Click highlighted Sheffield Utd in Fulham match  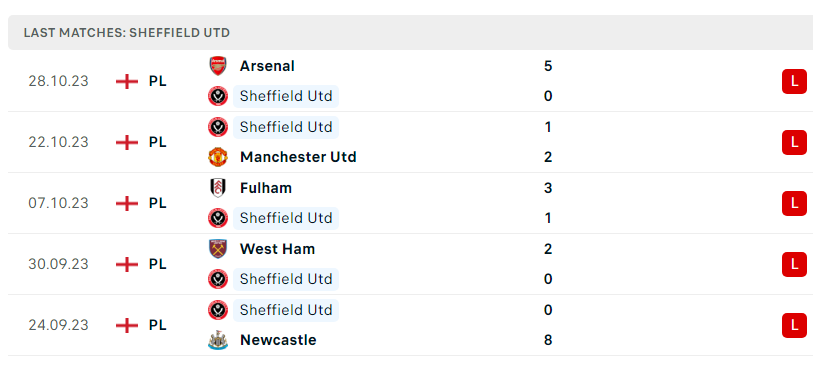click(286, 218)
